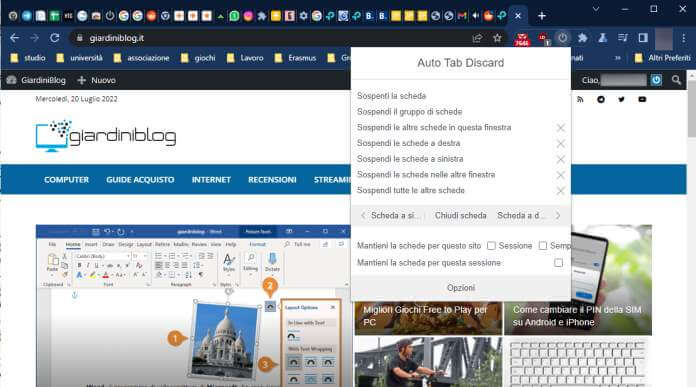Screen dimensions: 696x387
Task: Click the forward navigation arrow
Action: [x=34, y=38]
